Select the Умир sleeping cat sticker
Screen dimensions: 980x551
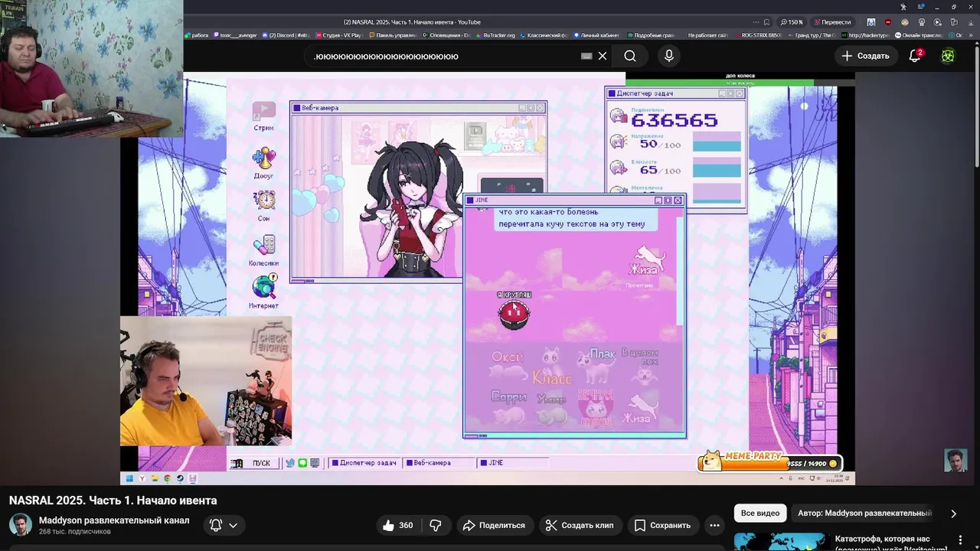click(x=550, y=408)
